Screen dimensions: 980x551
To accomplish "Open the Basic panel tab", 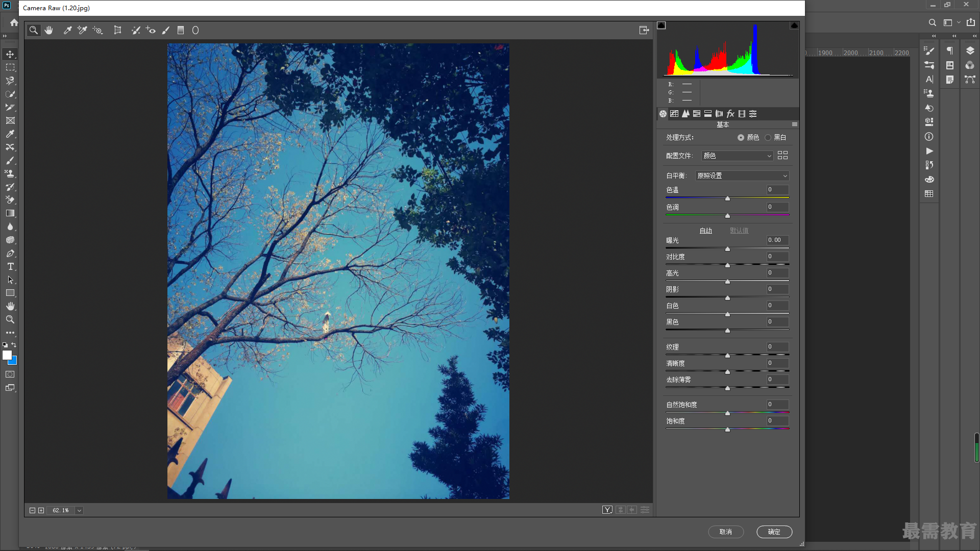I will click(663, 114).
